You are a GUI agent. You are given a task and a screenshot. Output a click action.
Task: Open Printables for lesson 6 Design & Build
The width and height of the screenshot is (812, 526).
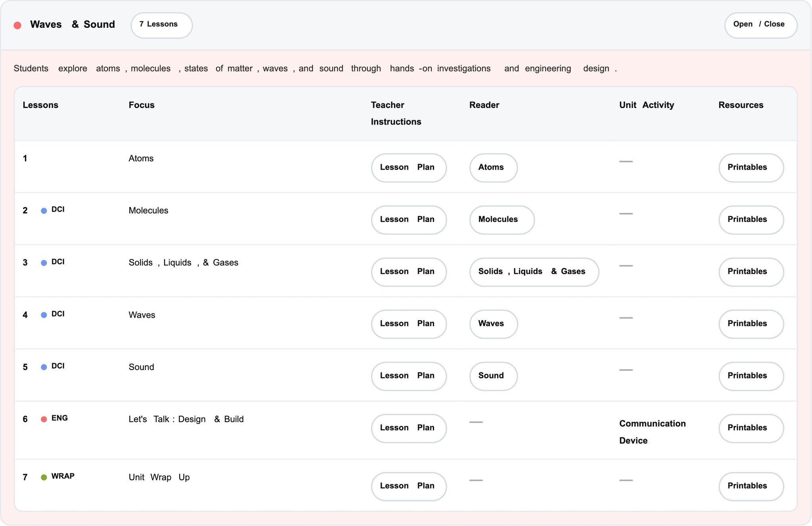(751, 428)
